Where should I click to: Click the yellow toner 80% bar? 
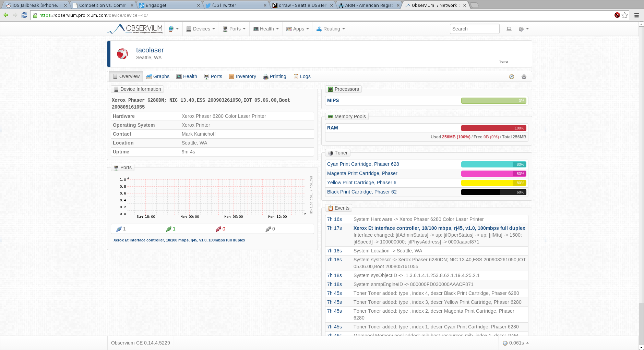[494, 183]
